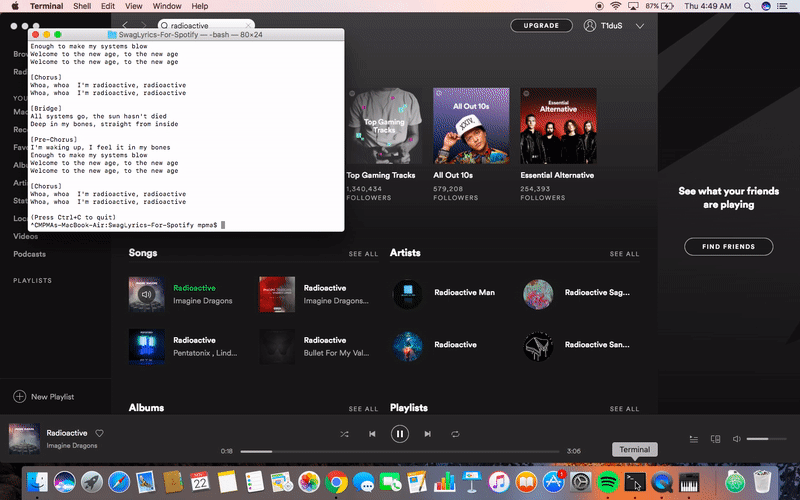Open the Essential Alternative playlist cover
Viewport: 800px width, 500px height.
pyautogui.click(x=558, y=126)
